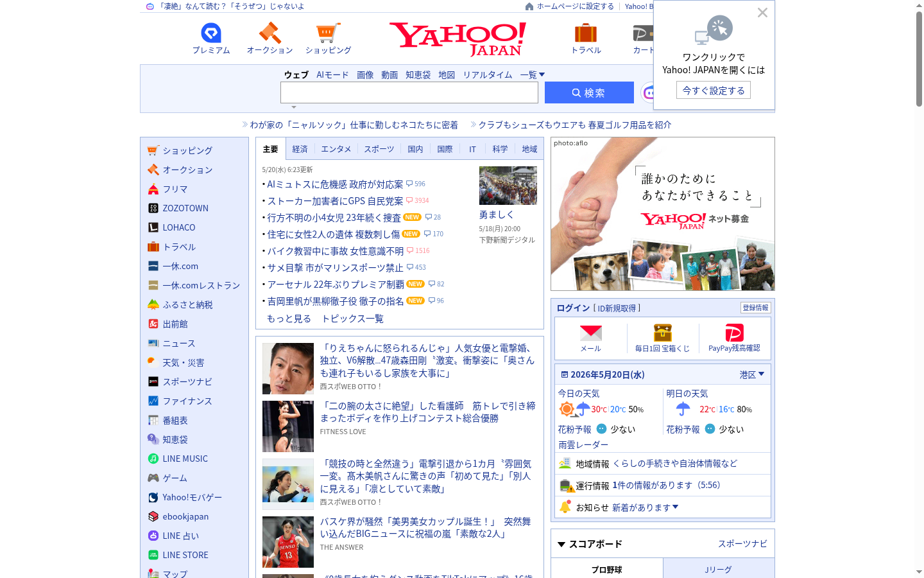Image resolution: width=924 pixels, height=578 pixels.
Task: Click the 登録情報 button
Action: tap(755, 308)
